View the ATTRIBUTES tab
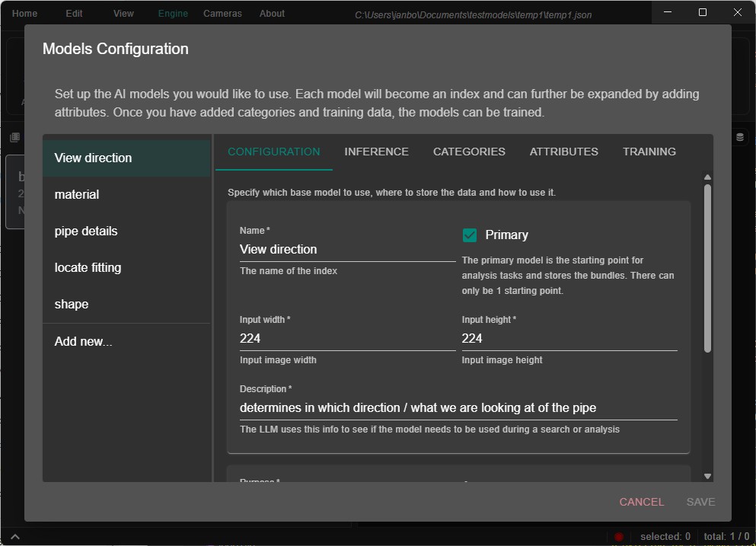This screenshot has width=756, height=546. pos(563,152)
